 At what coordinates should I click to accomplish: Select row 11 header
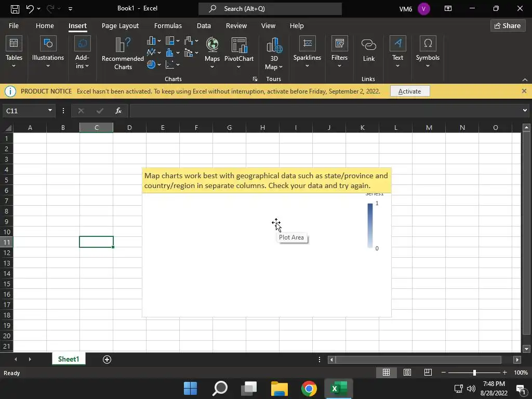click(x=6, y=242)
